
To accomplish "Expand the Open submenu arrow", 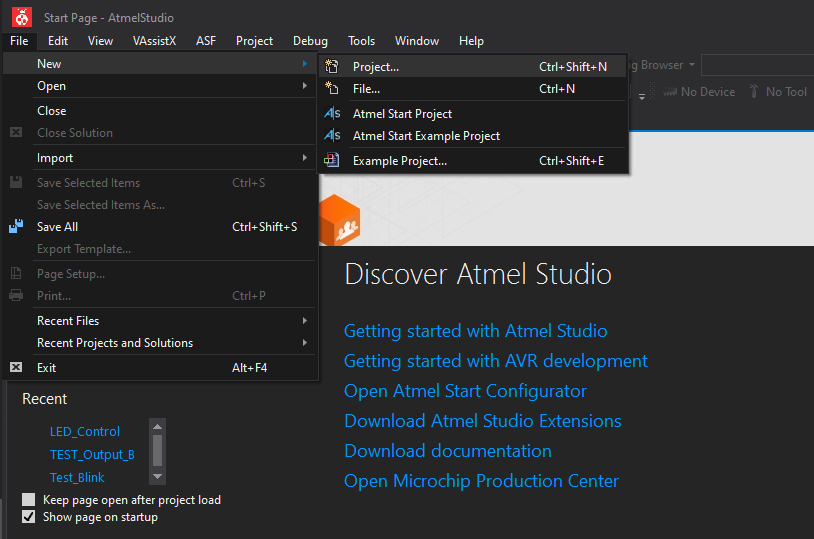I will (x=305, y=86).
